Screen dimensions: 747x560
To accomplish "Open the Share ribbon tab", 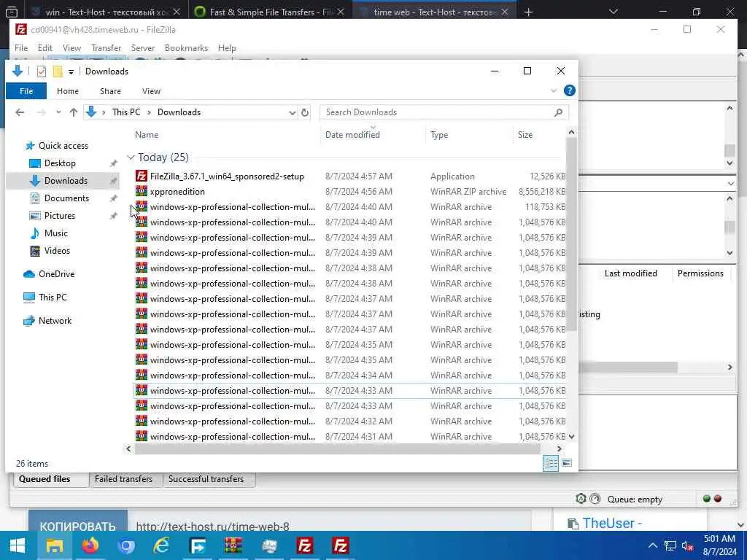I will click(x=110, y=91).
